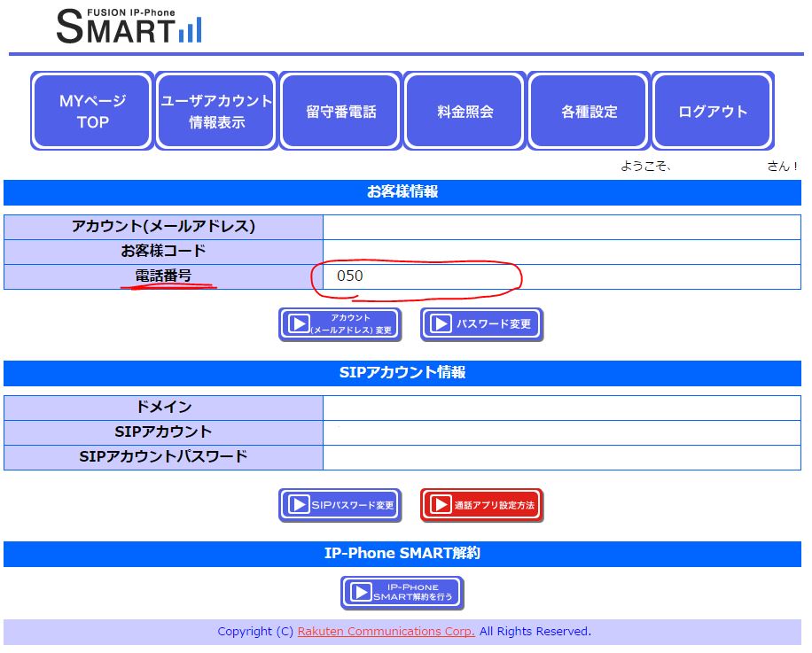Click the ようこそ welcome text
Image resolution: width=812 pixels, height=653 pixels.
pos(645,166)
